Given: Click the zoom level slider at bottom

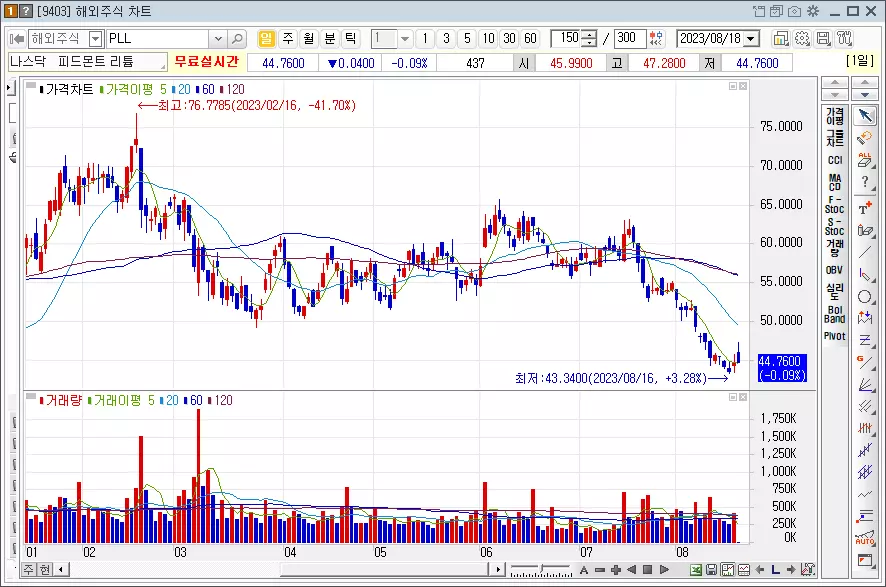Looking at the screenshot, I should coord(541,570).
